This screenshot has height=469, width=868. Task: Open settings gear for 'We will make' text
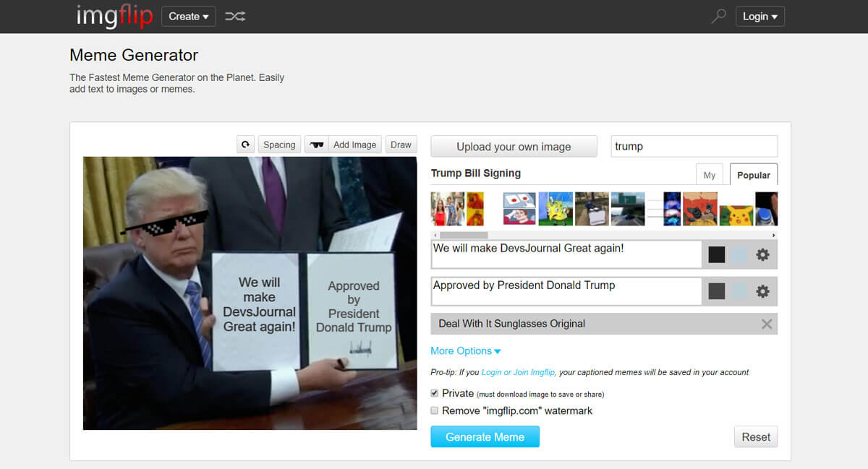click(x=762, y=254)
